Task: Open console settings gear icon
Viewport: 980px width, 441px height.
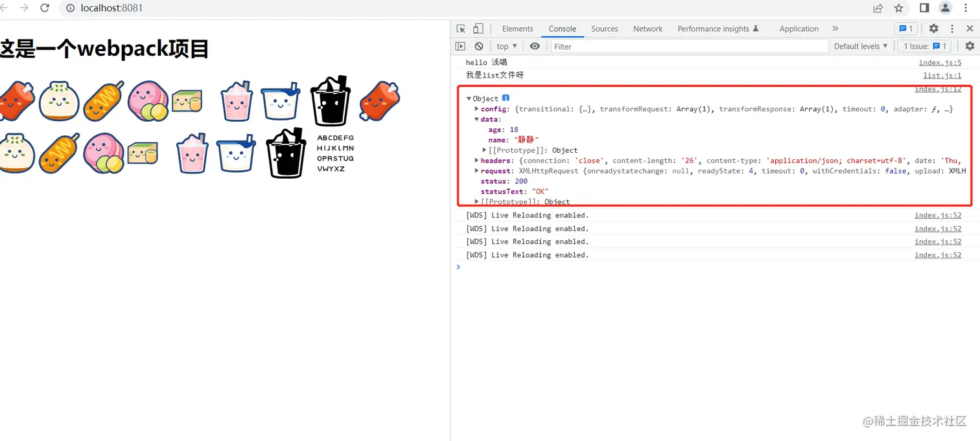Action: [970, 46]
